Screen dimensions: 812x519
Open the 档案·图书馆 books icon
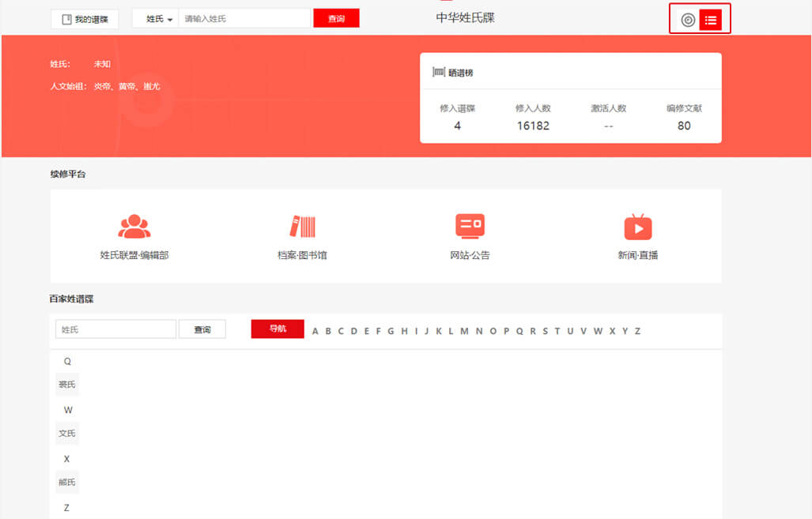coord(302,227)
